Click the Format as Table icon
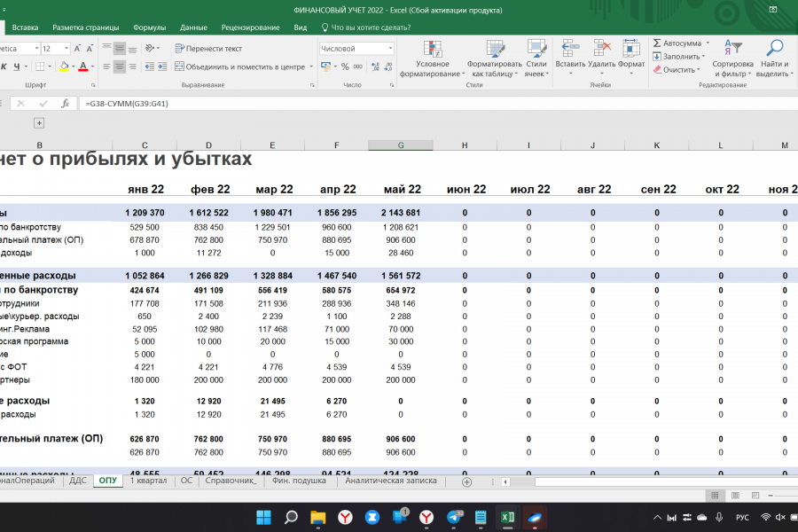Viewport: 798px width, 532px height. click(495, 49)
